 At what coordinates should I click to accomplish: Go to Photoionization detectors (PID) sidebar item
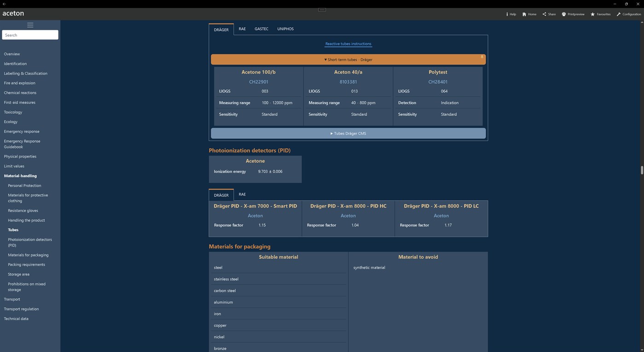pyautogui.click(x=30, y=242)
